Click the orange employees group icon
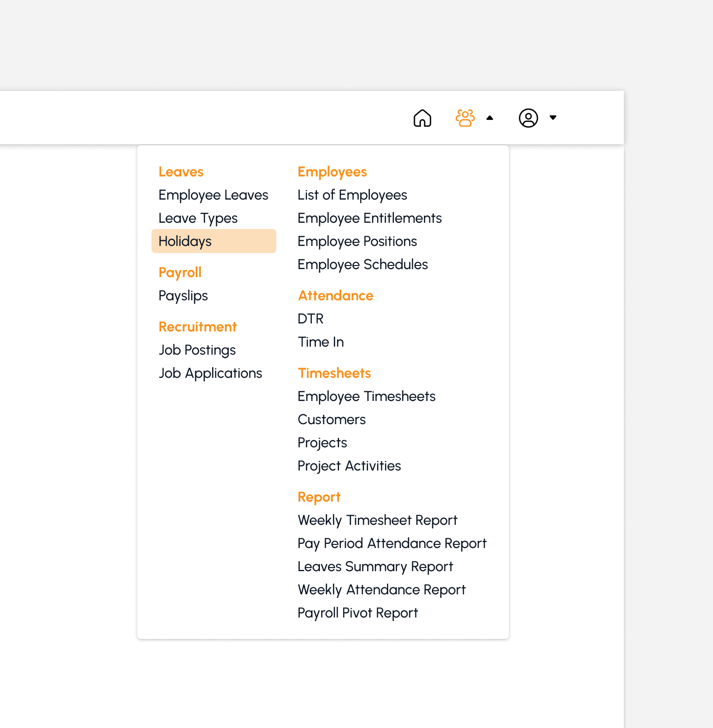This screenshot has width=713, height=728. coord(465,118)
